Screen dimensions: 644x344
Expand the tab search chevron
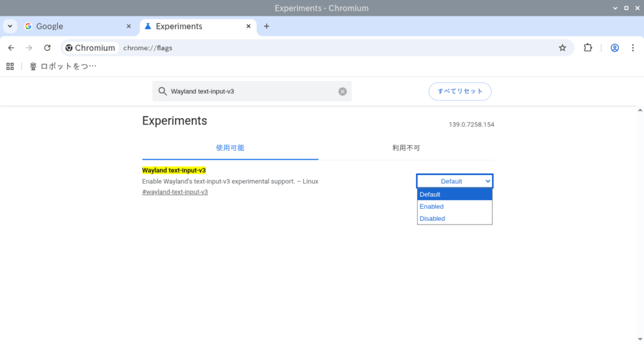(10, 26)
